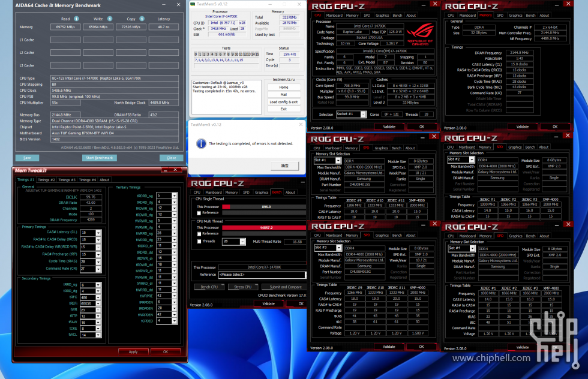Image resolution: width=588 pixels, height=379 pixels.
Task: Click BCLK value 99.76 in Mem TweakIt
Action: [x=91, y=197]
